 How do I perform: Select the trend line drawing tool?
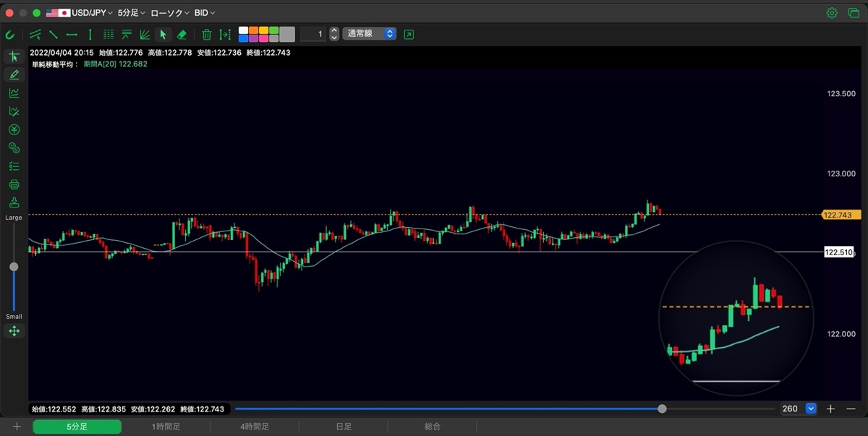pyautogui.click(x=54, y=34)
